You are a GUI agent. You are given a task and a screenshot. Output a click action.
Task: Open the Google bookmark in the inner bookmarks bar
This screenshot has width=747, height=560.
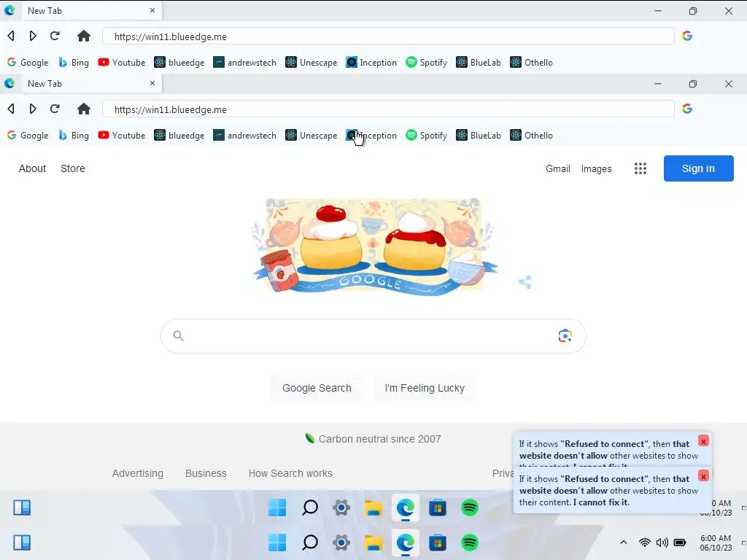tap(28, 135)
